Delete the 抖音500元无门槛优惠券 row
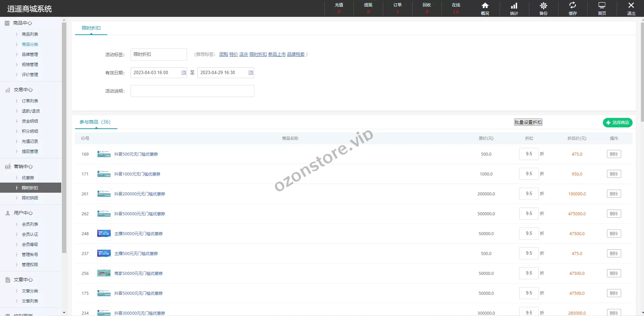 pyautogui.click(x=614, y=154)
